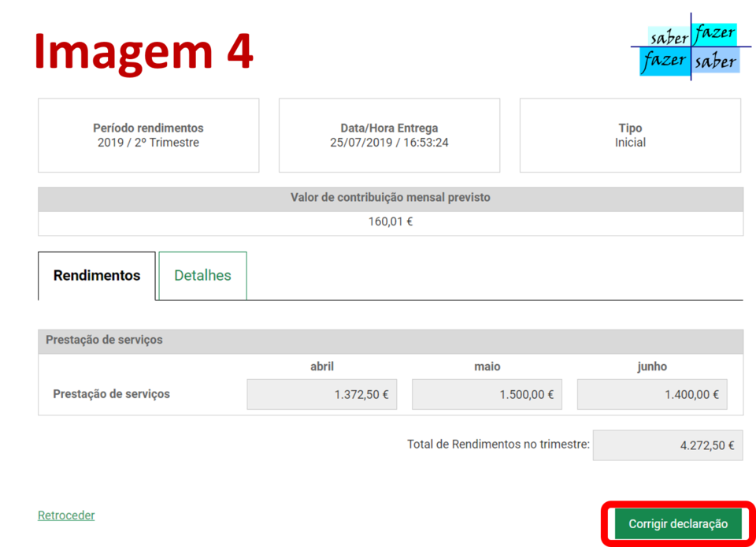Follow the Retroceder link
Image resolution: width=756 pixels, height=547 pixels.
[x=66, y=515]
